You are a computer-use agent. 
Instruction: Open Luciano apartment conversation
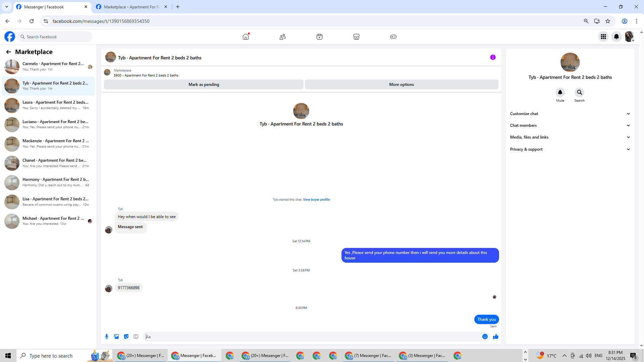coord(48,124)
